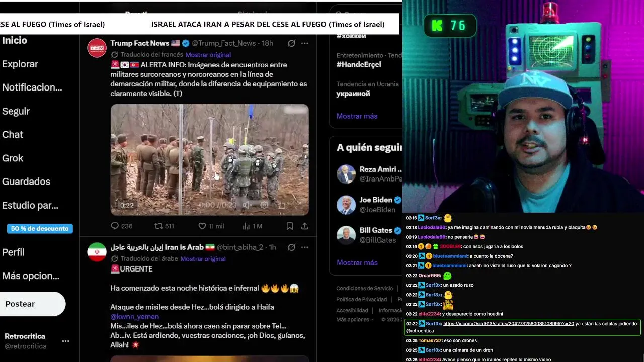The width and height of the screenshot is (644, 362).
Task: Open Política de Privacidad link
Action: [361, 300]
